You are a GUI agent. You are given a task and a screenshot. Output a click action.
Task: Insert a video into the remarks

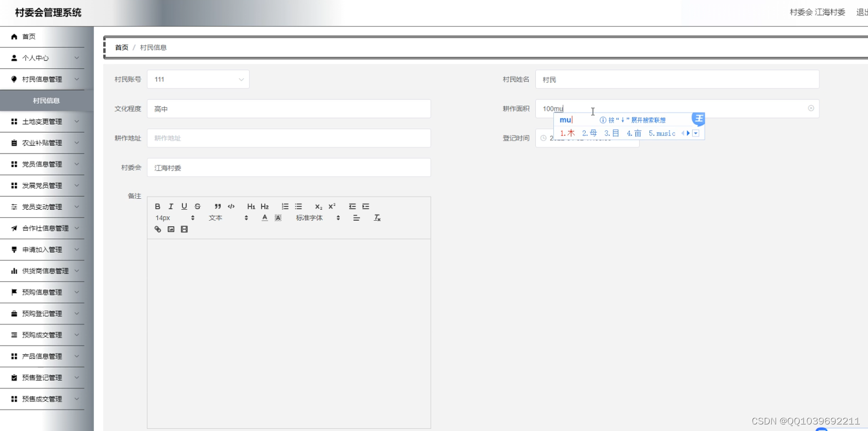point(184,229)
